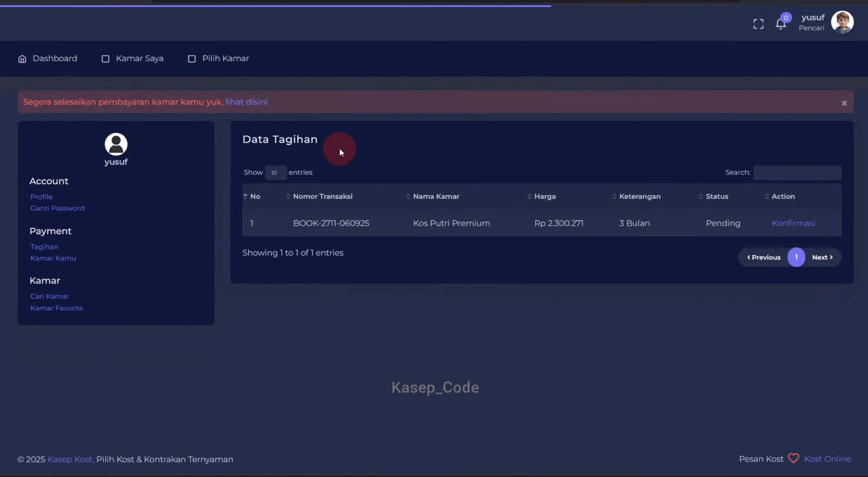This screenshot has width=868, height=477.
Task: Open yusuf's profile avatar menu
Action: click(x=842, y=22)
